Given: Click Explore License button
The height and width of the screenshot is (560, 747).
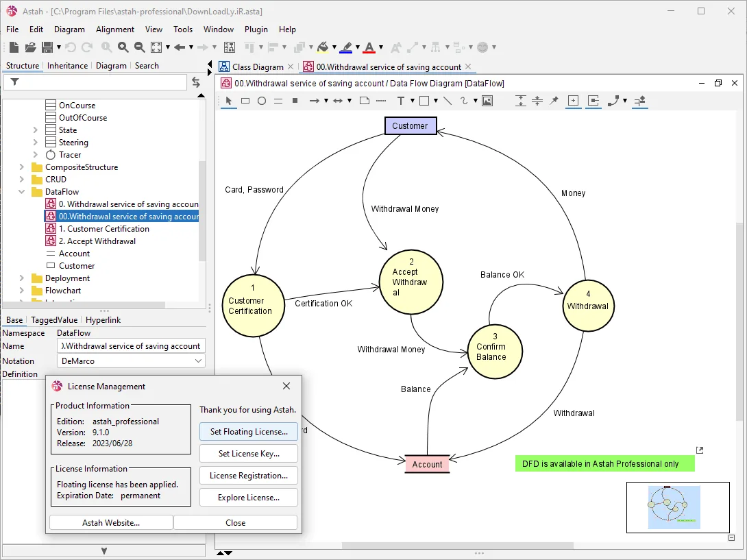Looking at the screenshot, I should coord(249,498).
